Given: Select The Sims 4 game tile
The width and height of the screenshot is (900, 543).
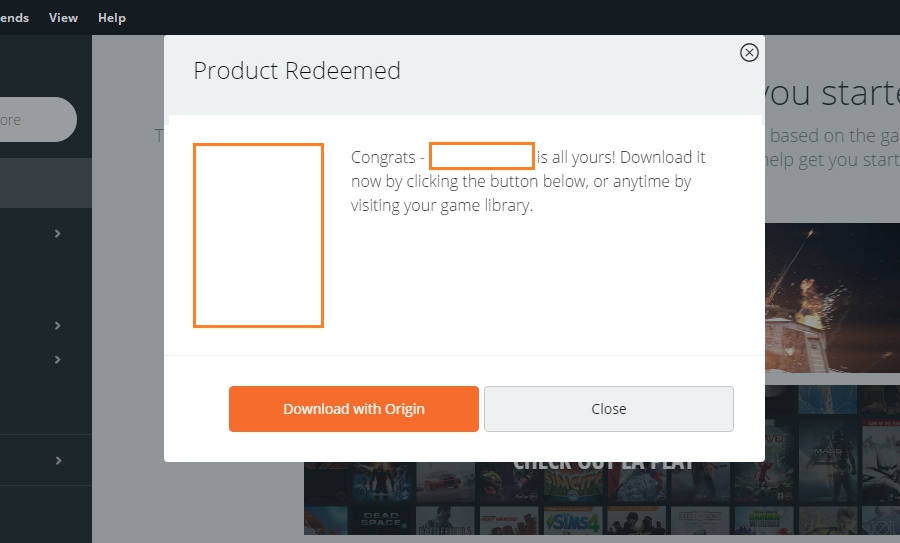Looking at the screenshot, I should click(571, 519).
